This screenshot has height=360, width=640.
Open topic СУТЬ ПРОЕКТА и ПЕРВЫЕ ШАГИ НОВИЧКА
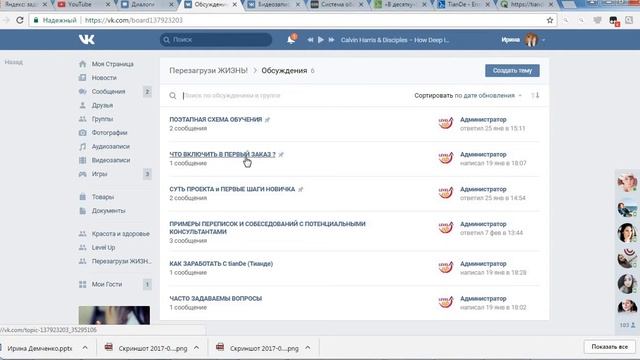click(x=232, y=189)
